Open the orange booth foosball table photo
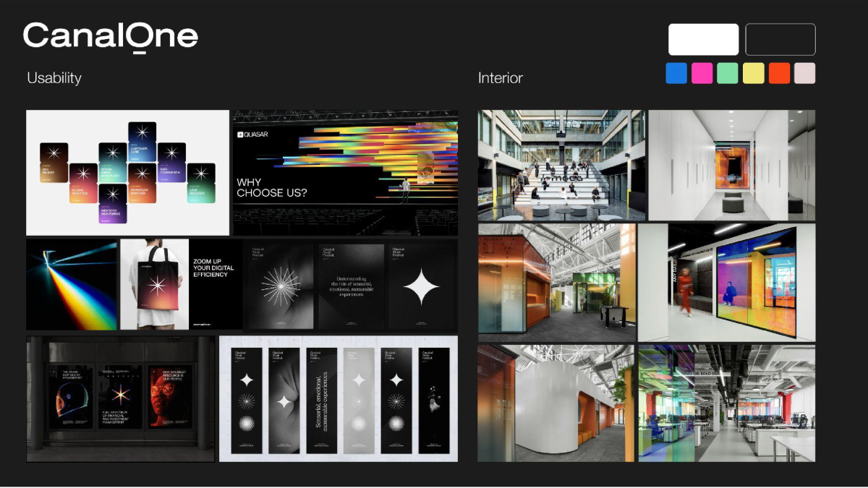 point(557,282)
